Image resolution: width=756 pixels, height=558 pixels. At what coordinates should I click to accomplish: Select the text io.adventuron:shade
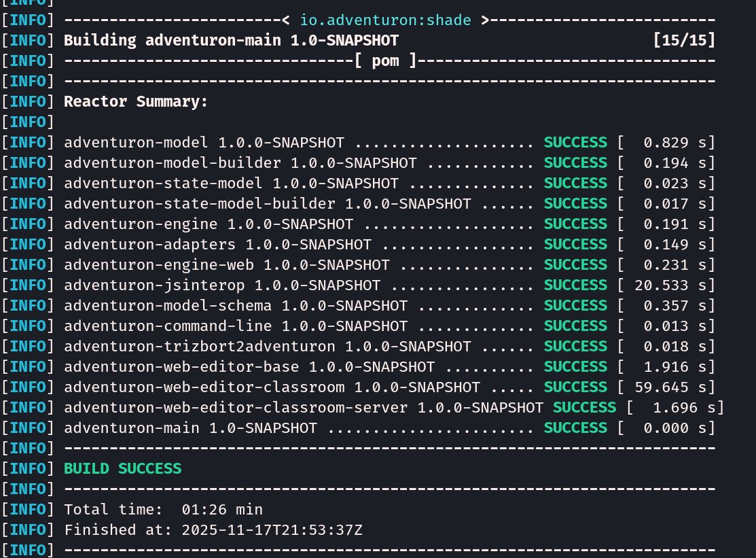385,20
